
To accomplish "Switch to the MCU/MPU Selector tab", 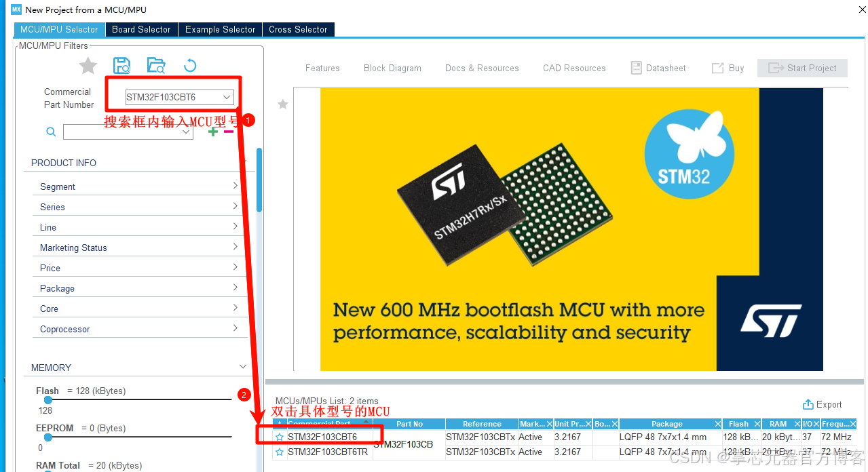I will pyautogui.click(x=60, y=29).
